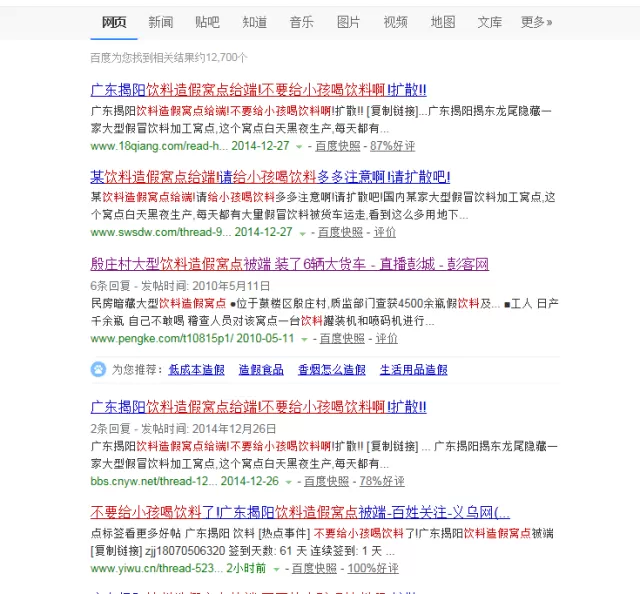Click 评价 link on the swsdw.com result

385,232
